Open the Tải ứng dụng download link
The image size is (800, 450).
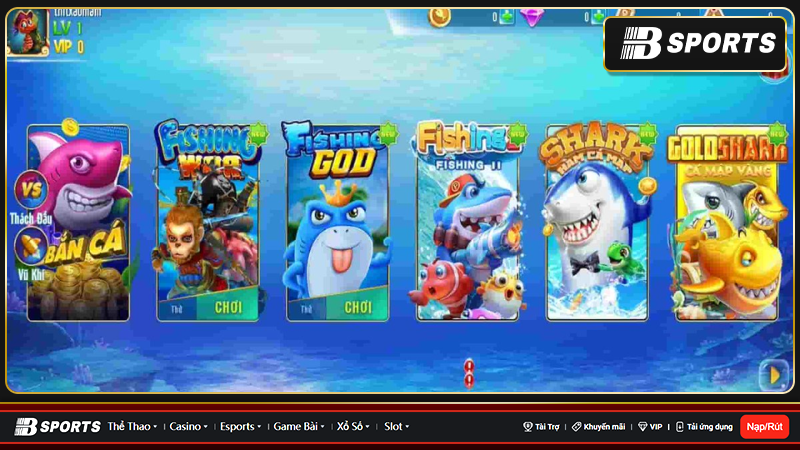(x=704, y=427)
